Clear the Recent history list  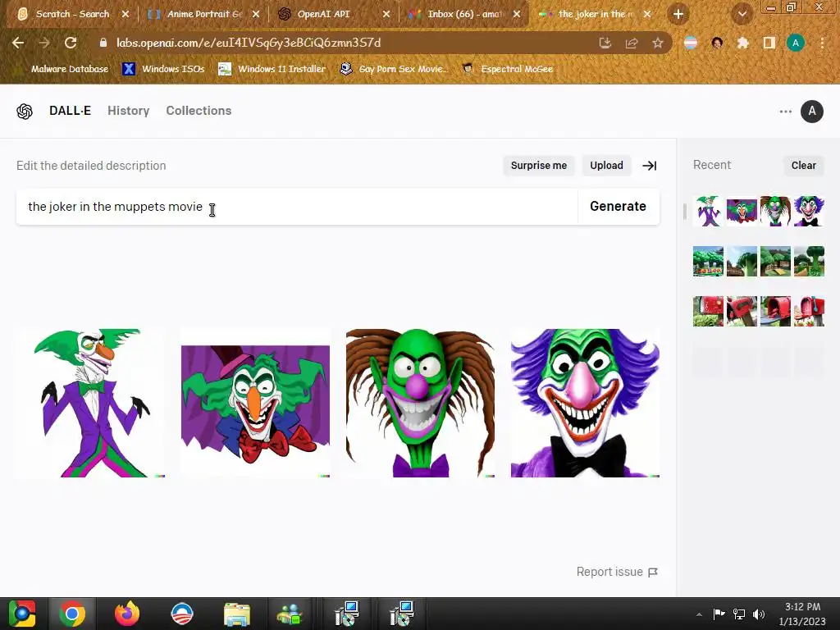(x=804, y=166)
